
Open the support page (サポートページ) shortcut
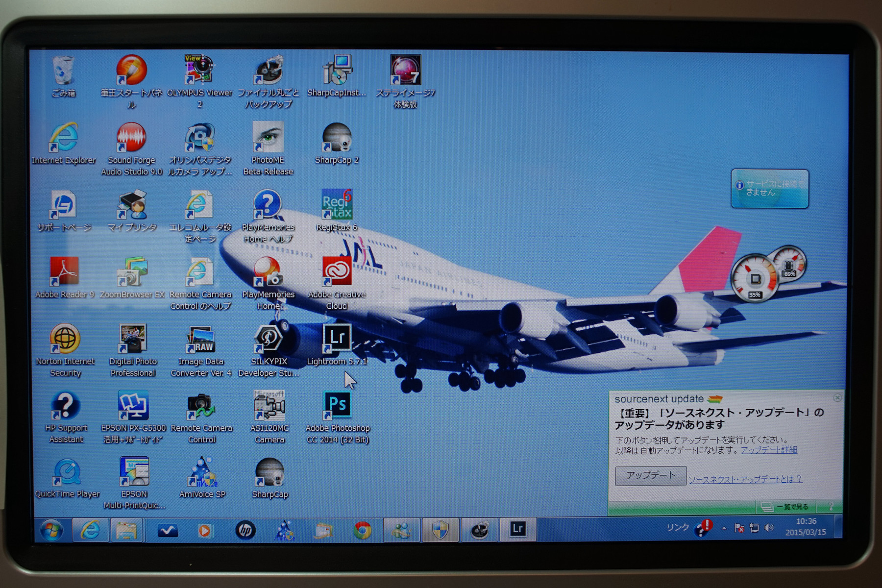(64, 211)
